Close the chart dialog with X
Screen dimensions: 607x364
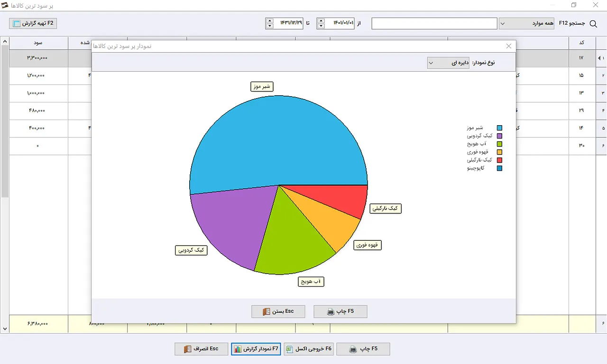509,46
